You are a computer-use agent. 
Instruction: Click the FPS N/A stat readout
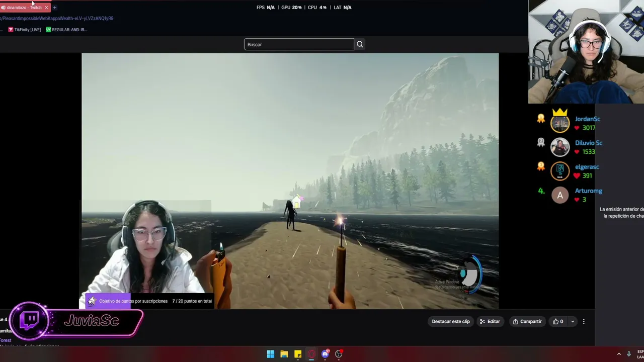click(x=266, y=8)
